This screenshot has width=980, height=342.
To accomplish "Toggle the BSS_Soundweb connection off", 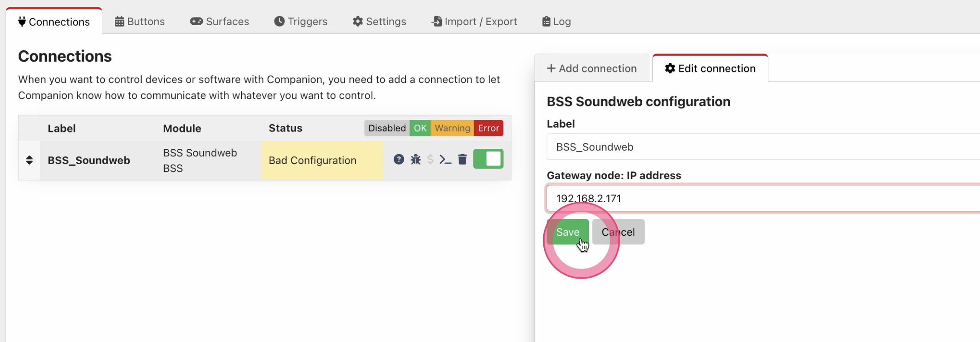I will pos(488,159).
